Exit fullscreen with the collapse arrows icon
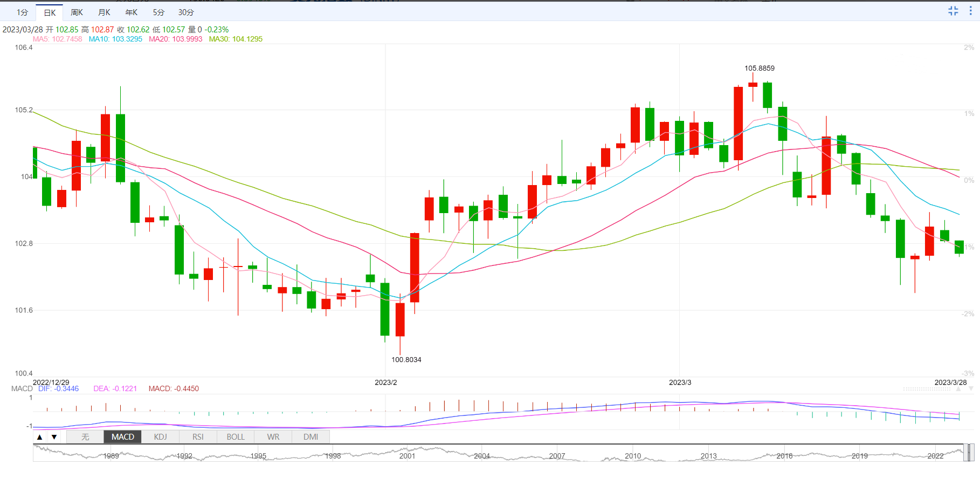The width and height of the screenshot is (980, 478). 953,11
